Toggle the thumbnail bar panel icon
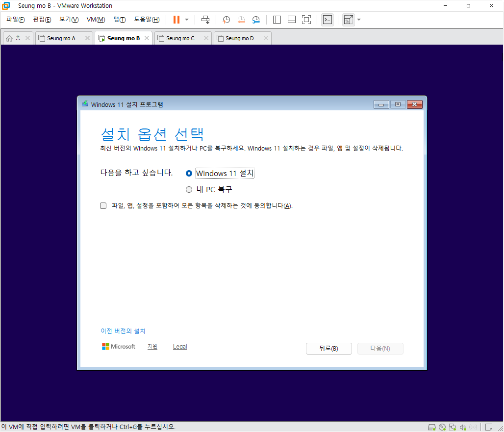Viewport: 504px width, 432px height. tap(292, 20)
